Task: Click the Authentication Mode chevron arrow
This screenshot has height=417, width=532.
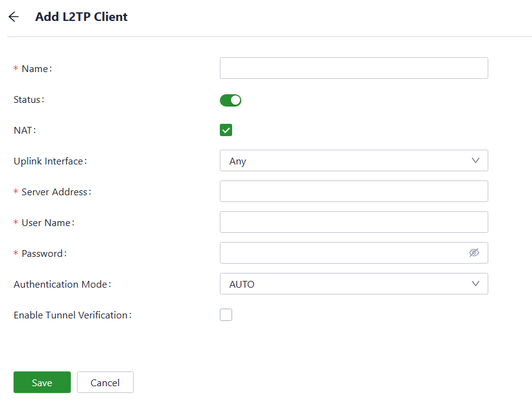Action: click(475, 284)
